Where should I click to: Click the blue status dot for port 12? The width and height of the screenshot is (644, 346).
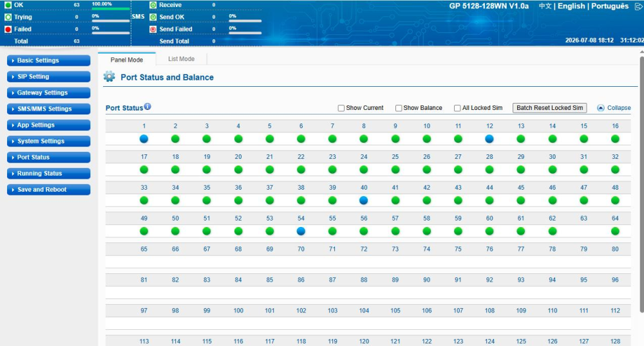click(x=489, y=139)
